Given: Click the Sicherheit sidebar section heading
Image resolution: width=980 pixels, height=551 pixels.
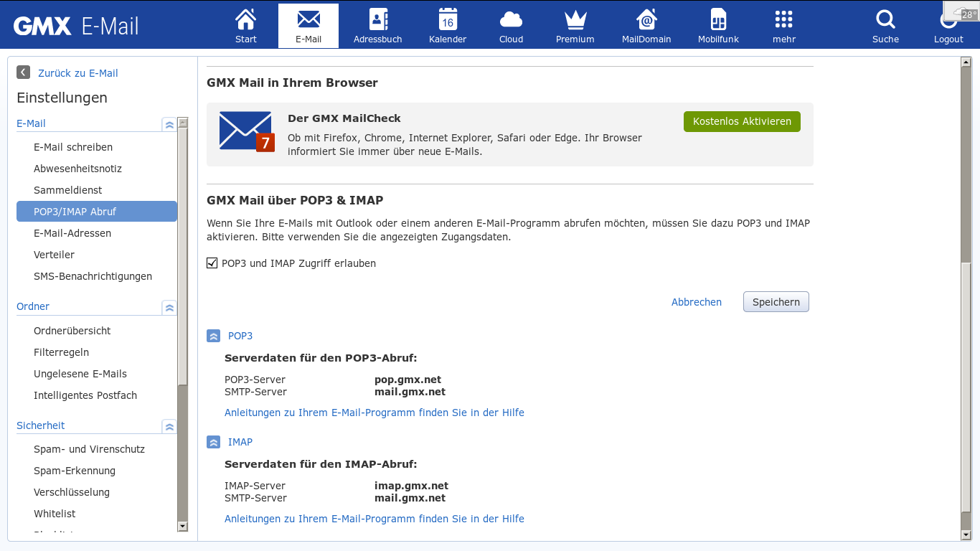Looking at the screenshot, I should (x=41, y=425).
